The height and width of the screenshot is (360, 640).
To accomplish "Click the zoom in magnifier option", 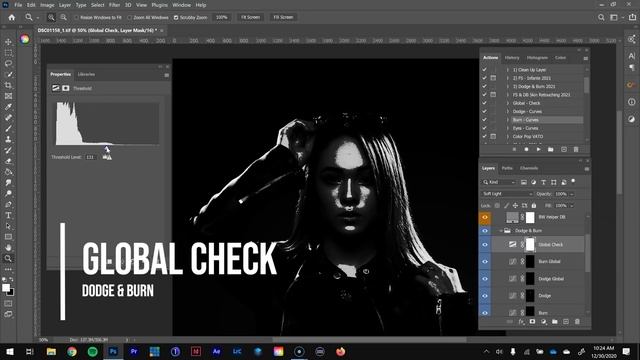I will tap(51, 18).
